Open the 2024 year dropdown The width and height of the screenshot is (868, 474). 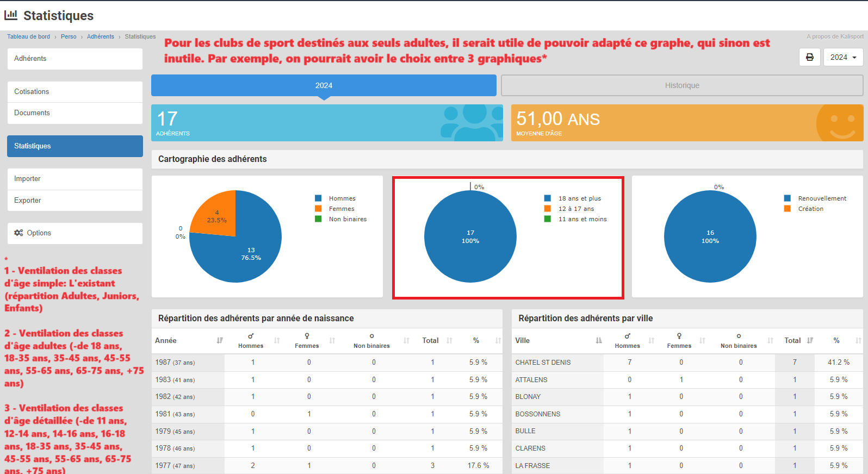point(843,57)
